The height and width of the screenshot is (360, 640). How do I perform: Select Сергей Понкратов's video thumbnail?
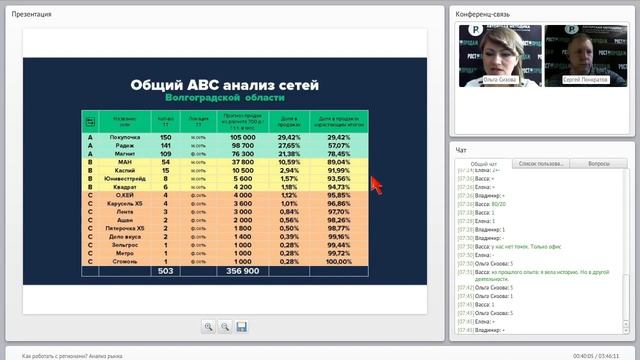point(586,56)
